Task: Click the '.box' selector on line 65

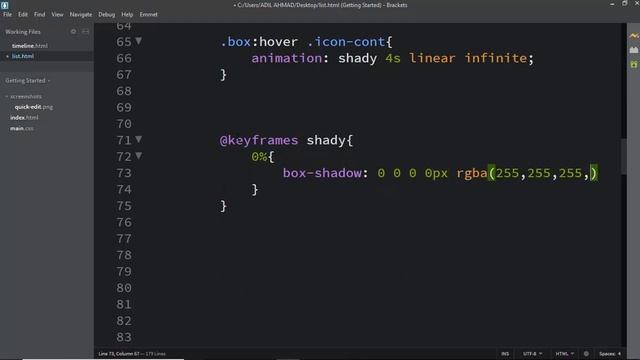Action: 235,42
